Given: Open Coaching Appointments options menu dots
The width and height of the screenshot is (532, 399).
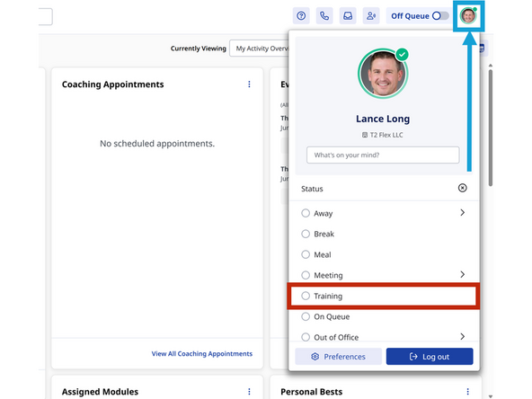Looking at the screenshot, I should point(249,84).
